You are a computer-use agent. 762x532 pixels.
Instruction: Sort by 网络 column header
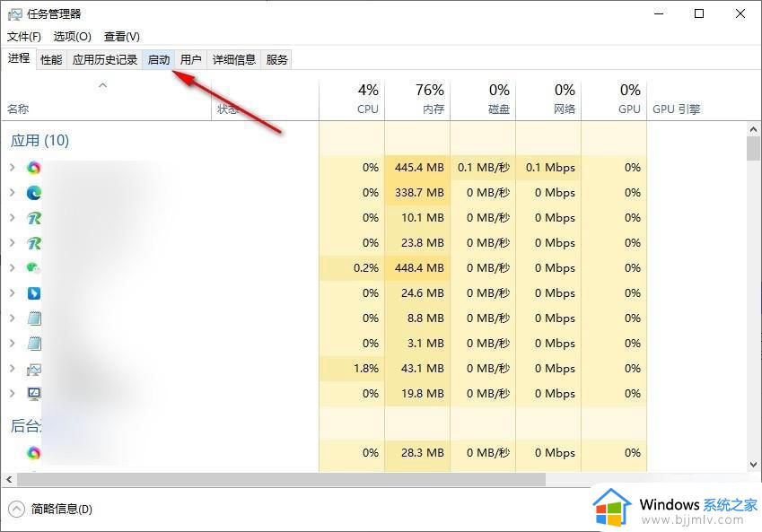548,100
